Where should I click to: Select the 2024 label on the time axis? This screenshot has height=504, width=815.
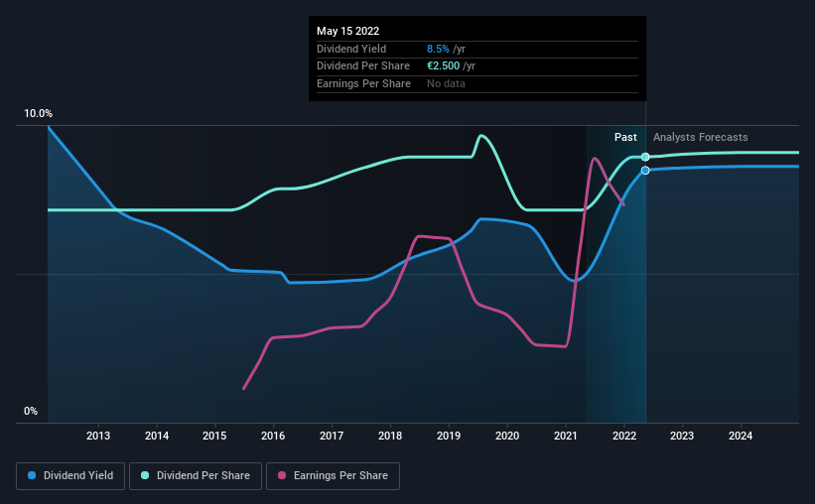(741, 436)
